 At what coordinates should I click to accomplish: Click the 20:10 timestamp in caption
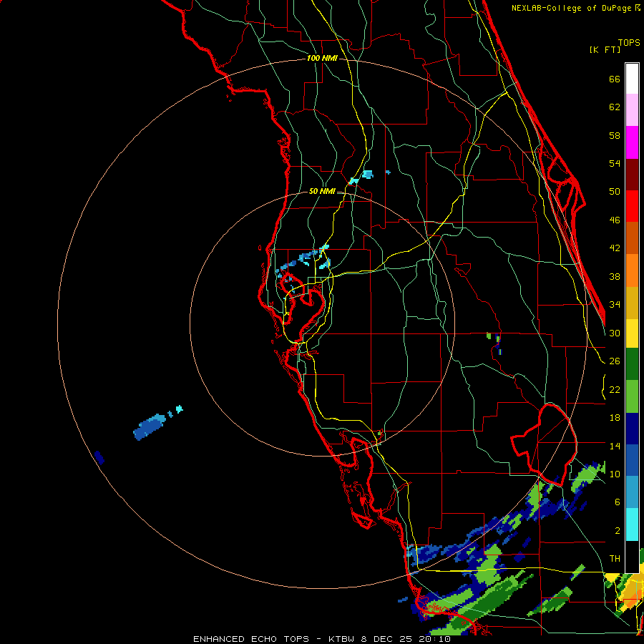click(x=434, y=639)
